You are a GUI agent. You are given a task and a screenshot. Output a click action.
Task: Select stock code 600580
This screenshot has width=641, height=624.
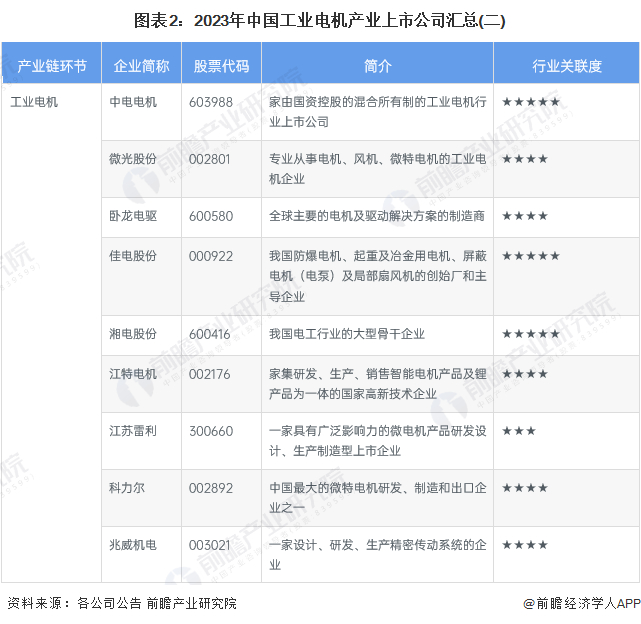211,215
